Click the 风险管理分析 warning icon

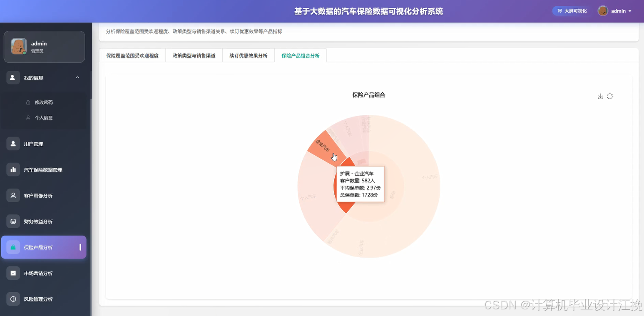tap(13, 299)
